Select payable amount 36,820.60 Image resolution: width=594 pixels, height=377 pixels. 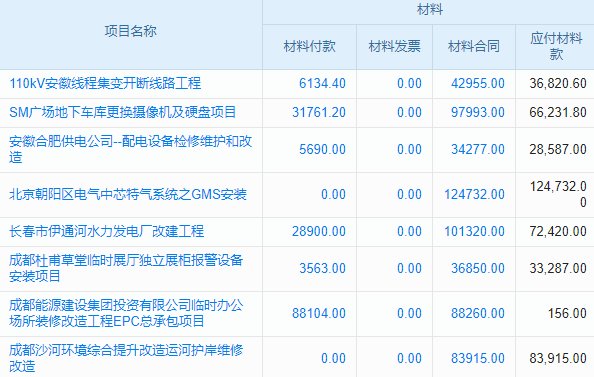point(558,83)
